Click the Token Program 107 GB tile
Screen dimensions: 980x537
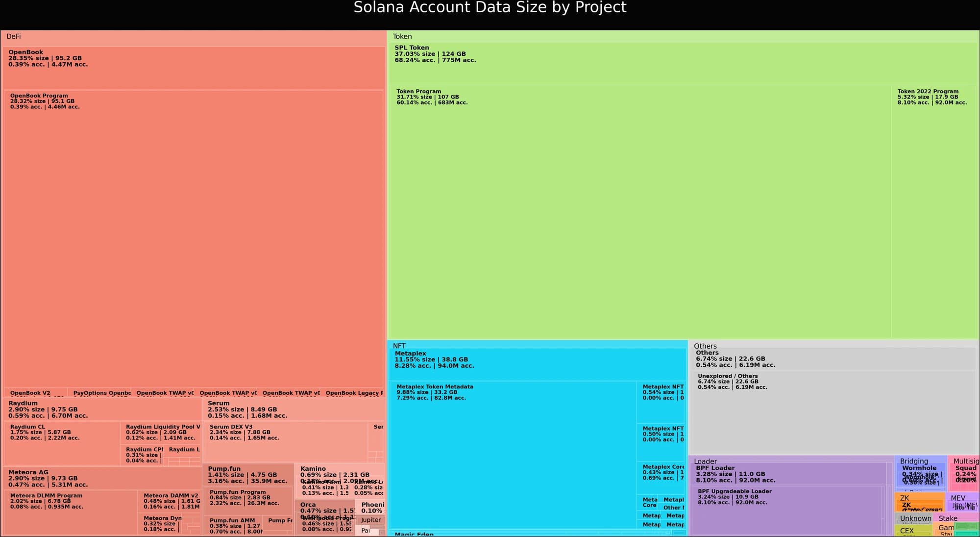coord(641,212)
